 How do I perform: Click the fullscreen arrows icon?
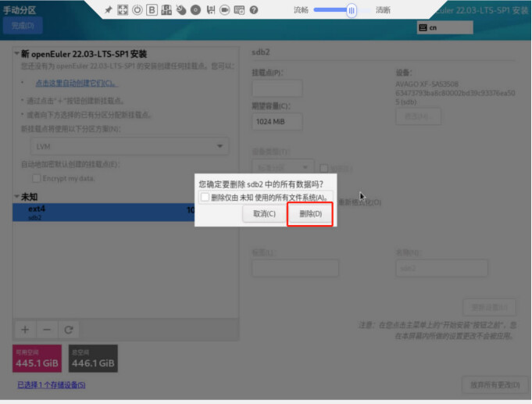point(123,10)
